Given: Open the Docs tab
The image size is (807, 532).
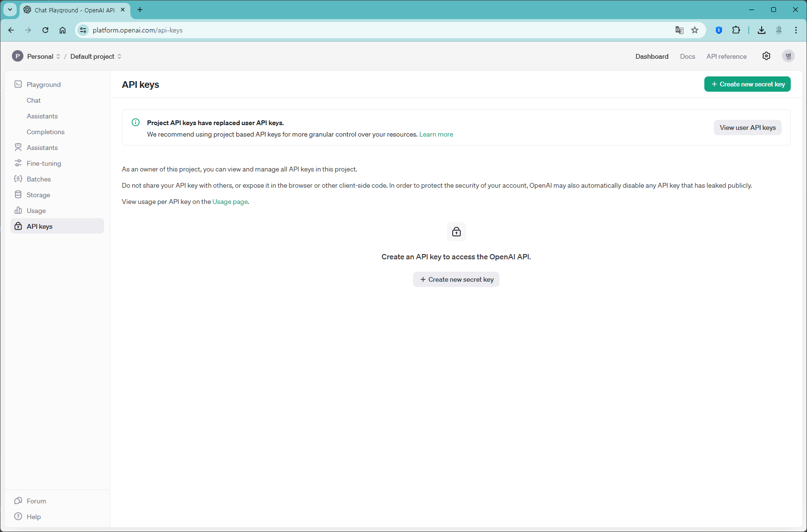Looking at the screenshot, I should click(688, 56).
